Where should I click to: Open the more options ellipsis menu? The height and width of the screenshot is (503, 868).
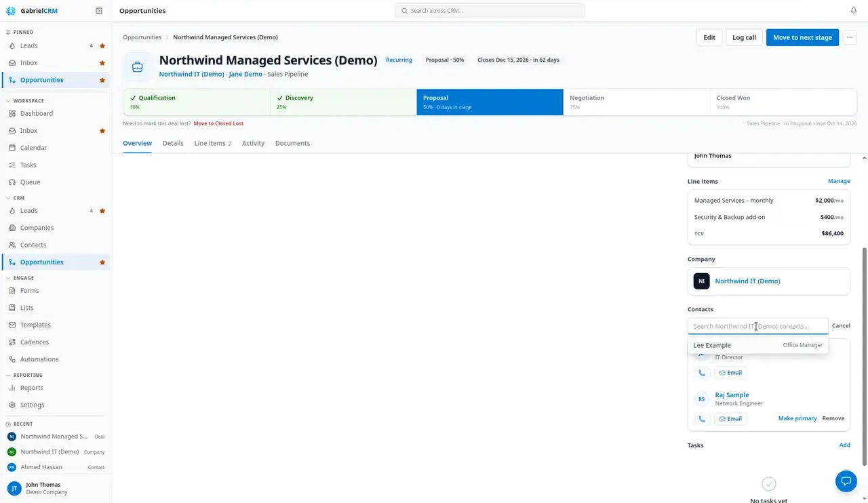[850, 37]
